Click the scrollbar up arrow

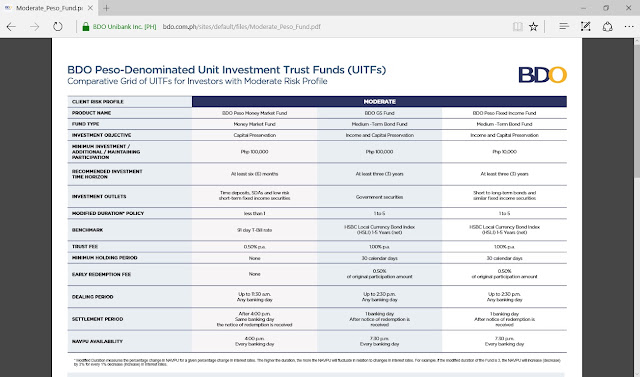[637, 41]
